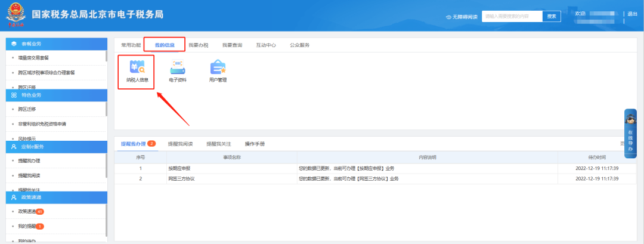The width and height of the screenshot is (644, 244).
Task: Click the 搜索 button
Action: (552, 16)
